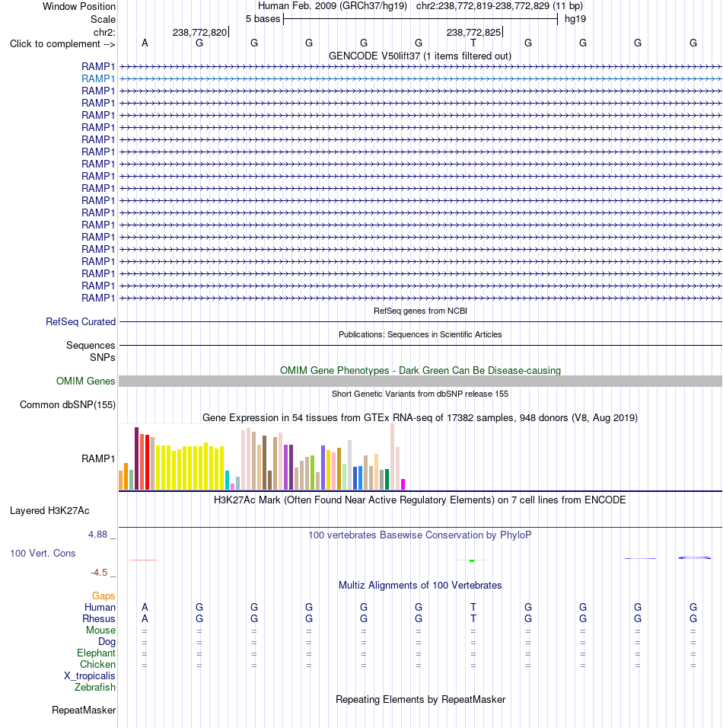Viewport: 723px width, 728px height.
Task: Click 'Repeating Elements by RepeatMasker' title
Action: click(x=420, y=700)
